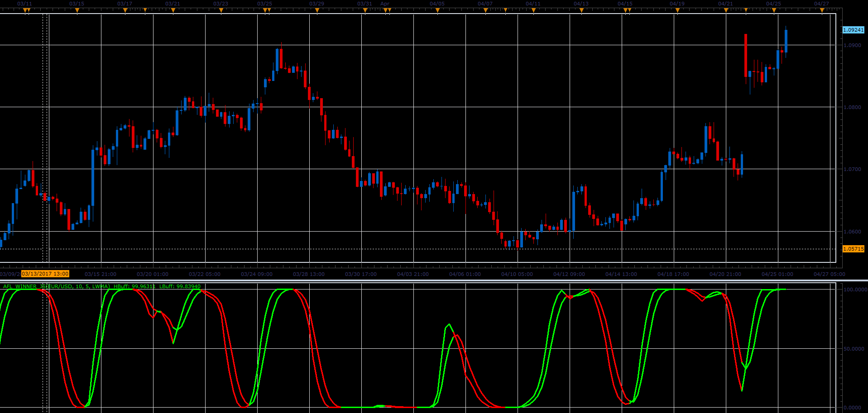This screenshot has height=413, width=868.
Task: Click the orange marker under 04/11
Action: pyautogui.click(x=533, y=10)
